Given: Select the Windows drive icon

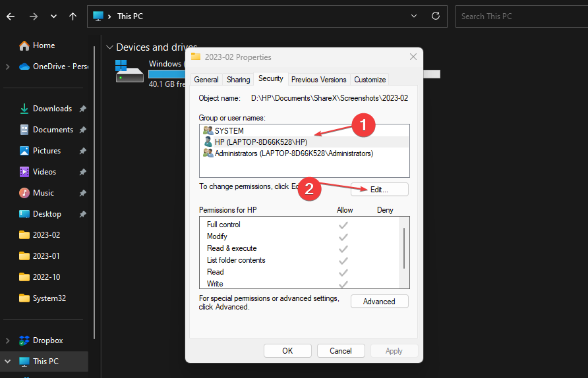Looking at the screenshot, I should coord(129,72).
